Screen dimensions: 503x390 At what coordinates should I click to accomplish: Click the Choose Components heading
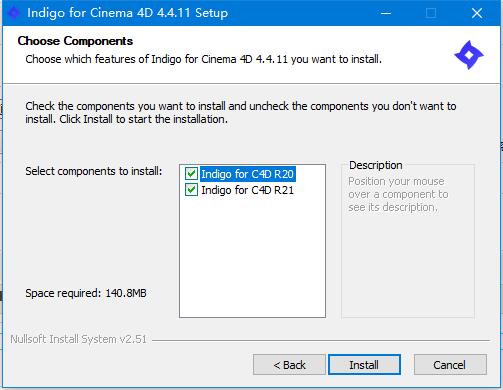tap(75, 41)
